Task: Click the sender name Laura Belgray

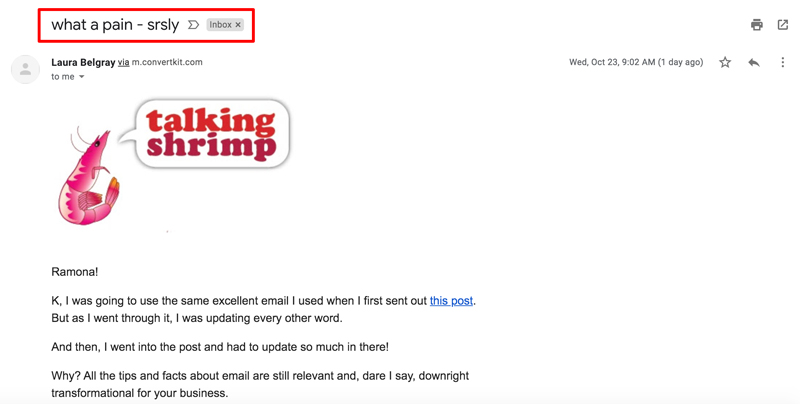Action: pos(83,62)
